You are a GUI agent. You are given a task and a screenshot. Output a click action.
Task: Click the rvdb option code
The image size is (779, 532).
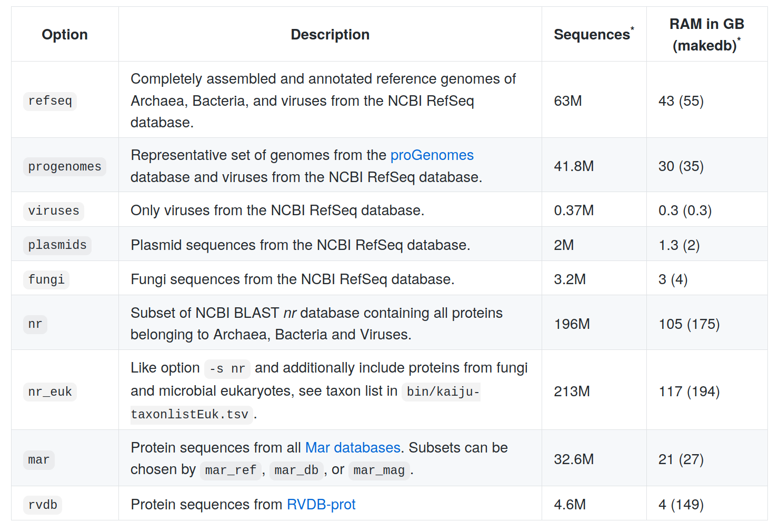pos(43,505)
